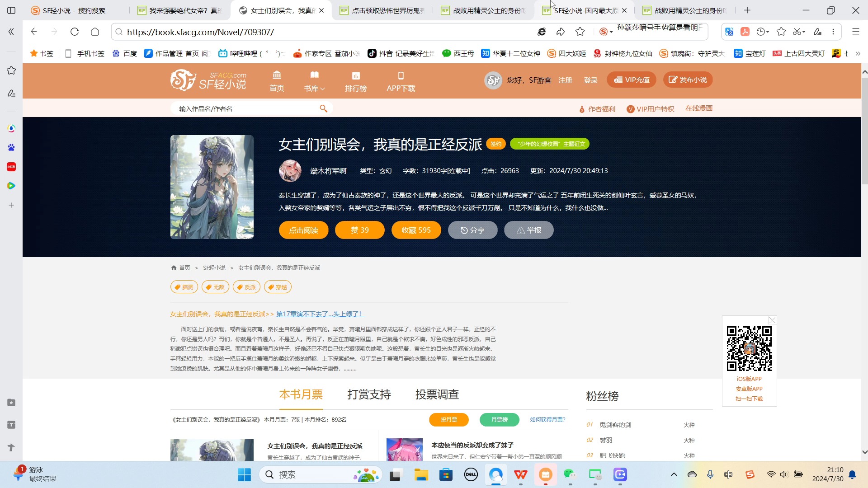The image size is (868, 488).
Task: Click the APP下载 phone icon
Action: (401, 75)
